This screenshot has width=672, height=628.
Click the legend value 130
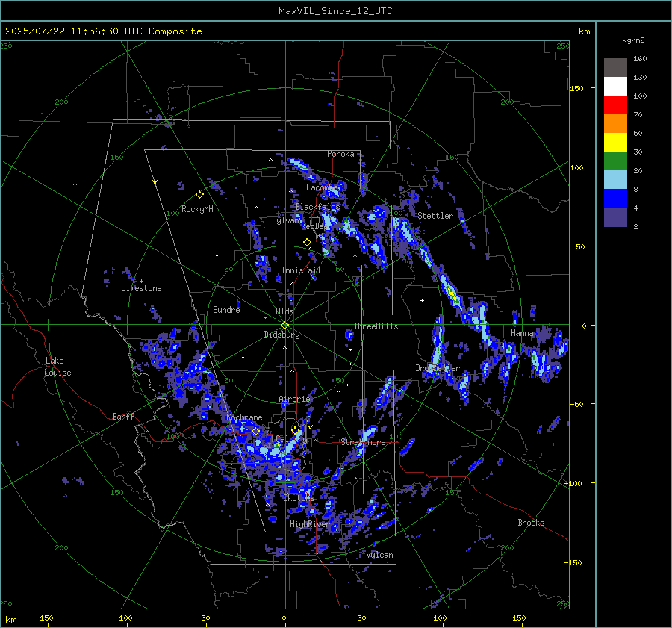[x=640, y=78]
